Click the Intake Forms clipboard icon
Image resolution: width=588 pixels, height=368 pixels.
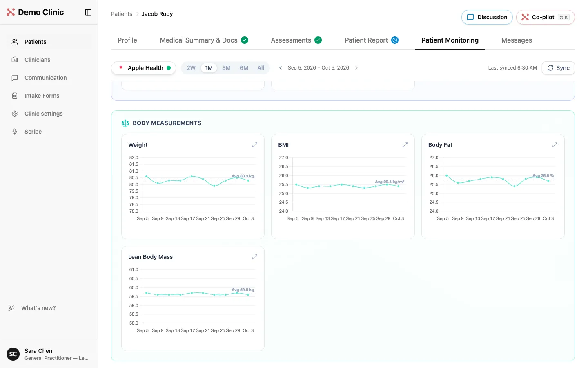[x=15, y=96]
